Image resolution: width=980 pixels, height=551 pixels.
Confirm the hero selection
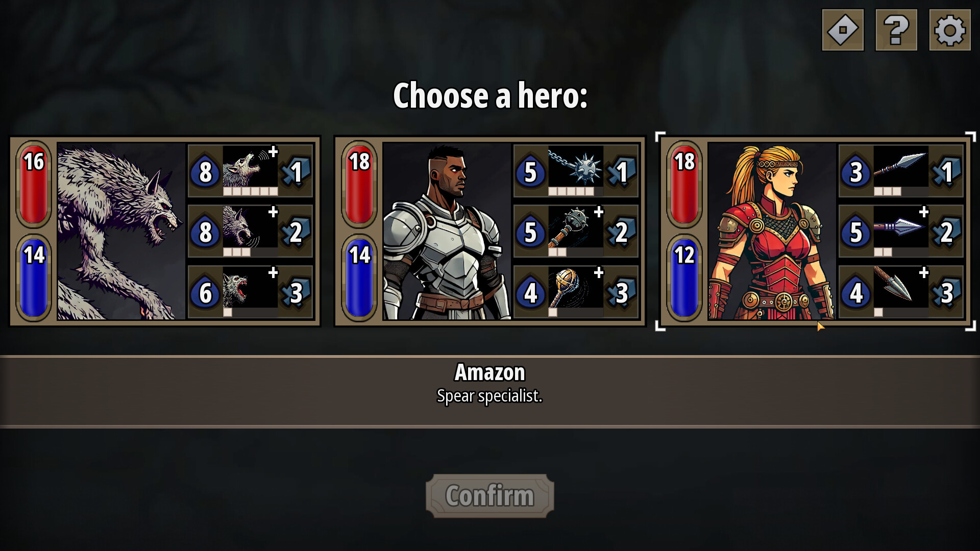[x=490, y=496]
